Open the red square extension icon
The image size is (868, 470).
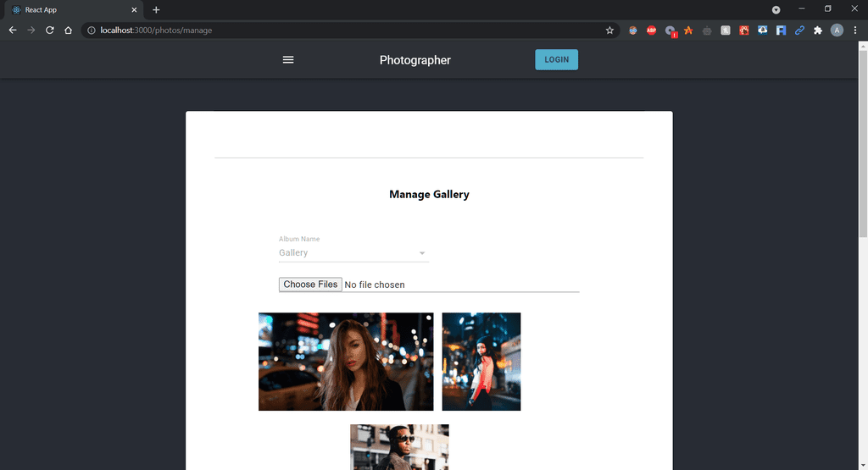[x=744, y=30]
